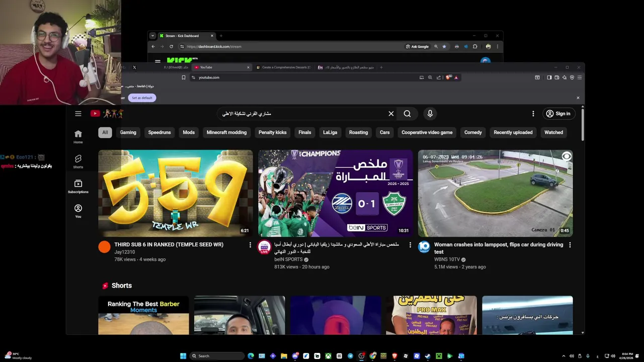Select the All filter chip

105,132
